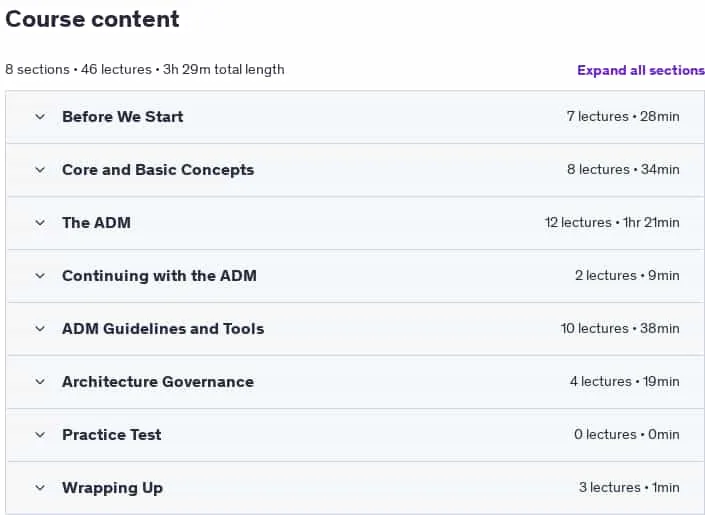Screen dimensions: 705x515
Task: Open Continuing with the ADM title
Action: (159, 276)
